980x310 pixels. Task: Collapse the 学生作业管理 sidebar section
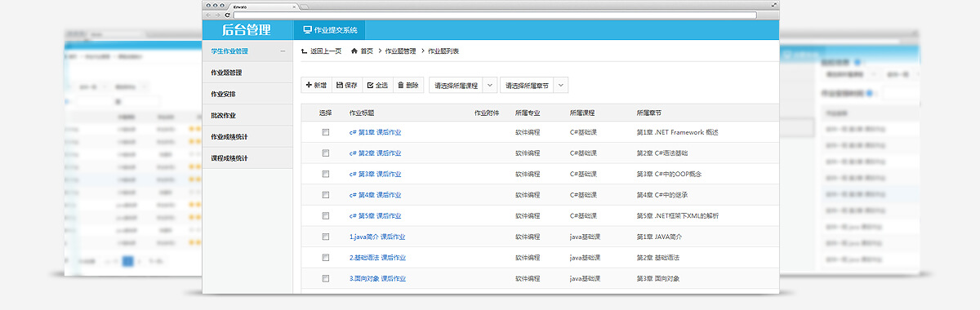point(283,51)
